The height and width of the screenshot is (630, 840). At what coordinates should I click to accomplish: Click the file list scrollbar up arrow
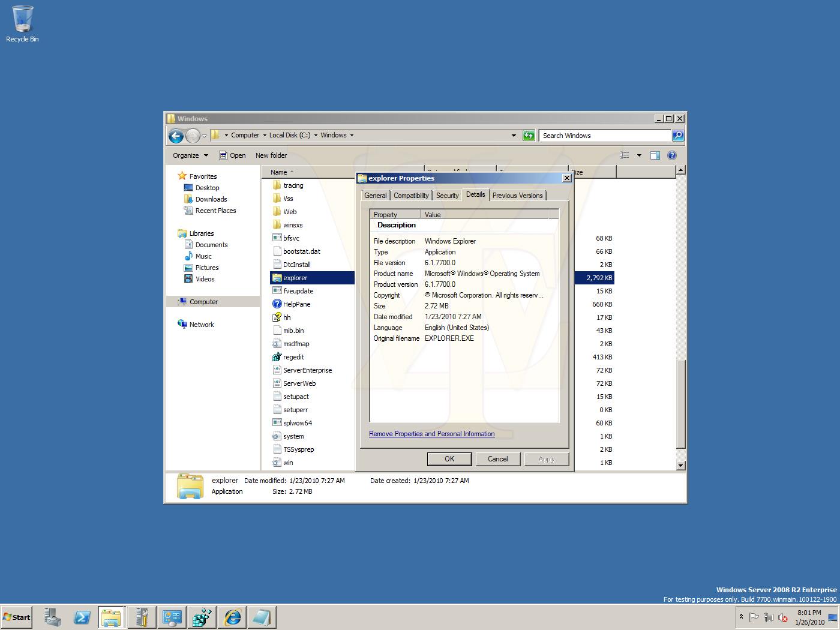point(680,170)
